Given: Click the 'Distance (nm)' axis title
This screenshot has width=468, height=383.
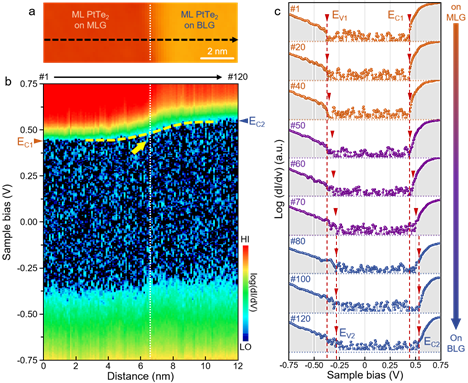Looking at the screenshot, I should 140,376.
